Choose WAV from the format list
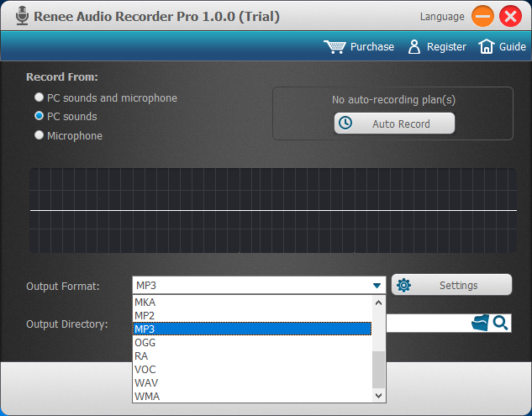This screenshot has height=416, width=532. [145, 382]
